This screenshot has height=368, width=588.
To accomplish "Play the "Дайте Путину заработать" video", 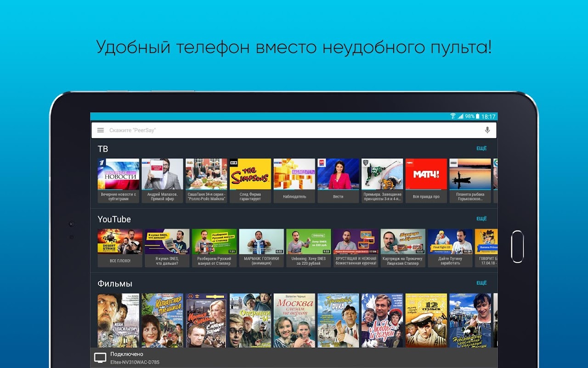I will point(450,248).
